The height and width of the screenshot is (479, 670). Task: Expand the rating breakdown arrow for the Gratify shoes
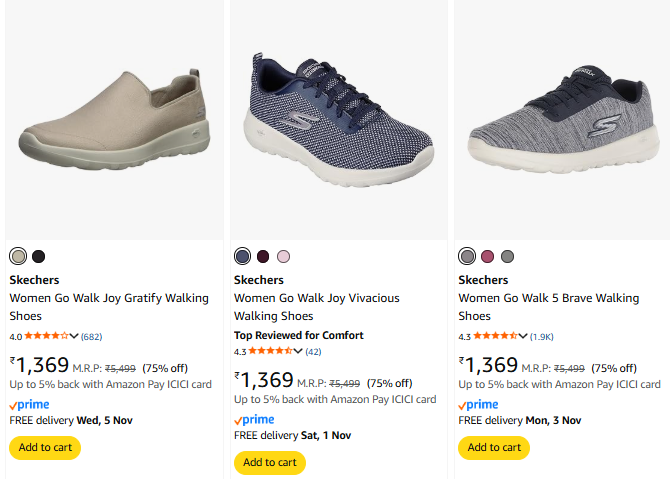click(75, 336)
